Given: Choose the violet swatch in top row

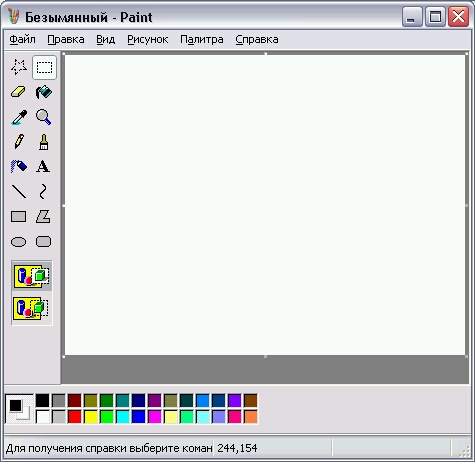Looking at the screenshot, I should point(235,401).
